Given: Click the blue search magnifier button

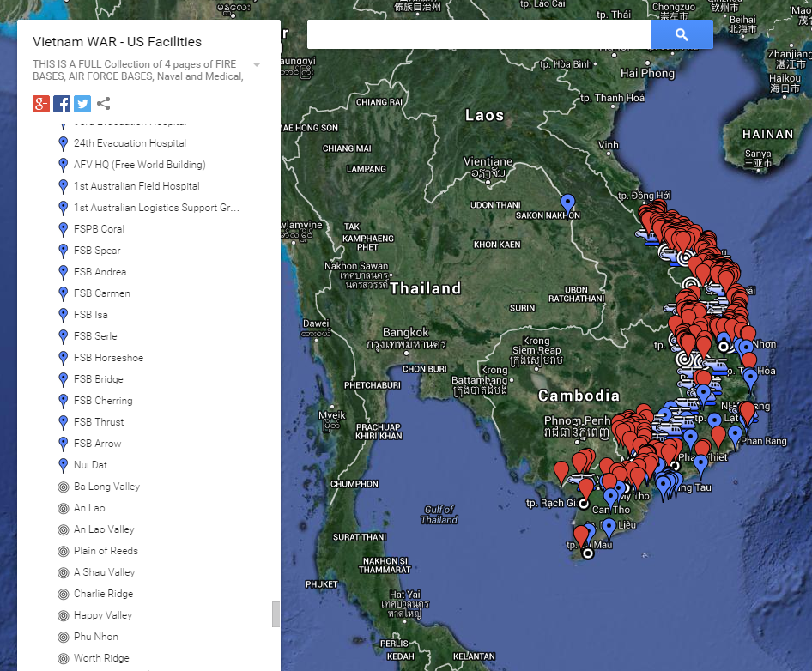Looking at the screenshot, I should point(682,35).
